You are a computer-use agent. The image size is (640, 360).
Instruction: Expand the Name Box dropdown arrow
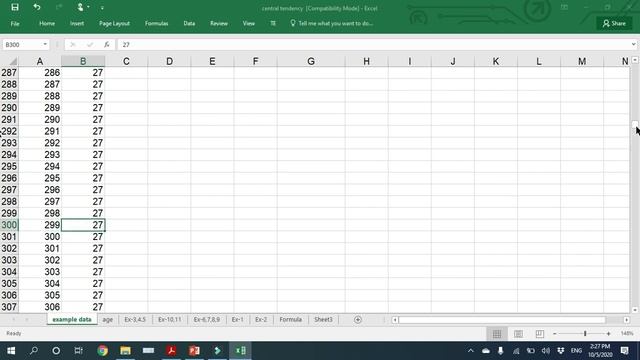point(45,44)
